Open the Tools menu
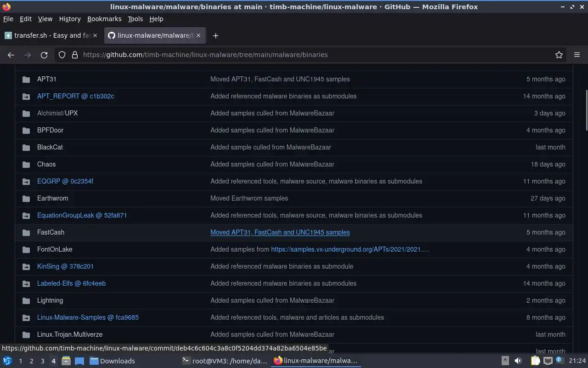The image size is (588, 368). pos(135,19)
